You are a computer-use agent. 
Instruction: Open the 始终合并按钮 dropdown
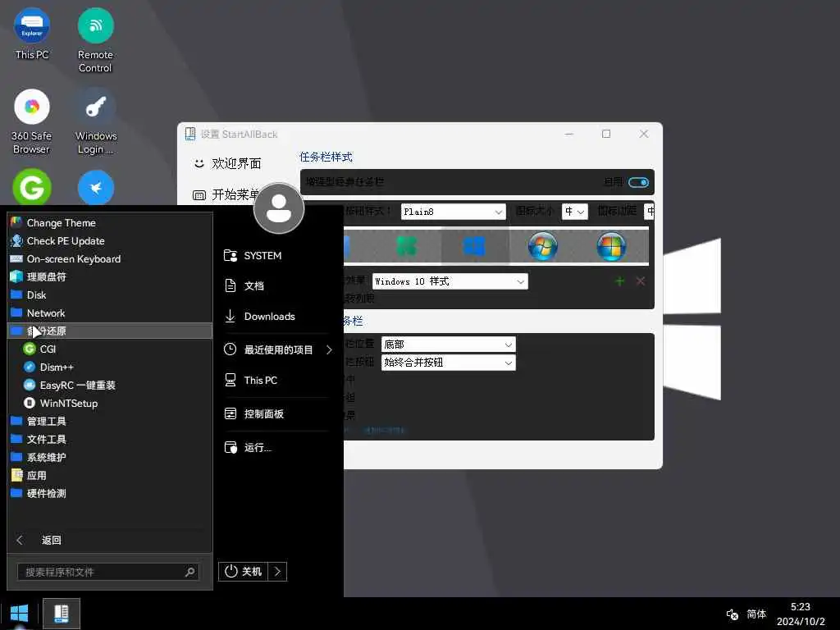tap(448, 363)
